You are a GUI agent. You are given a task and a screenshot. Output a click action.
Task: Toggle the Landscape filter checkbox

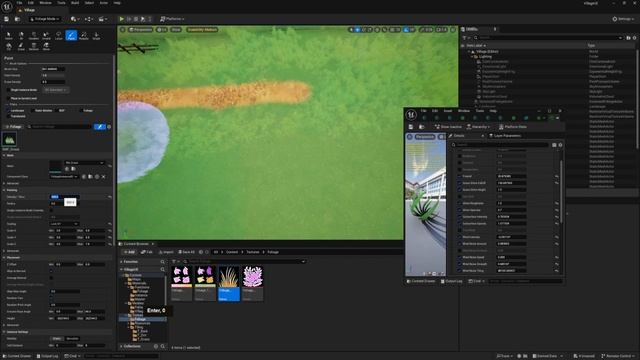point(8,111)
